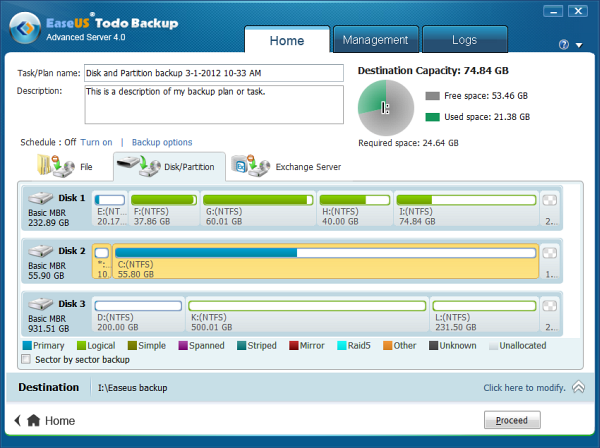Viewport: 600px width, 448px height.
Task: Click the Unknown legend color swatch
Action: click(x=434, y=346)
